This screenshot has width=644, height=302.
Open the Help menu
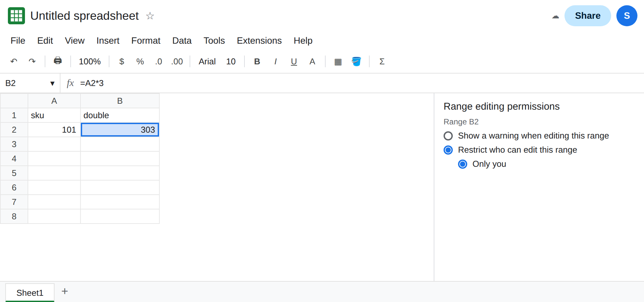(x=303, y=40)
